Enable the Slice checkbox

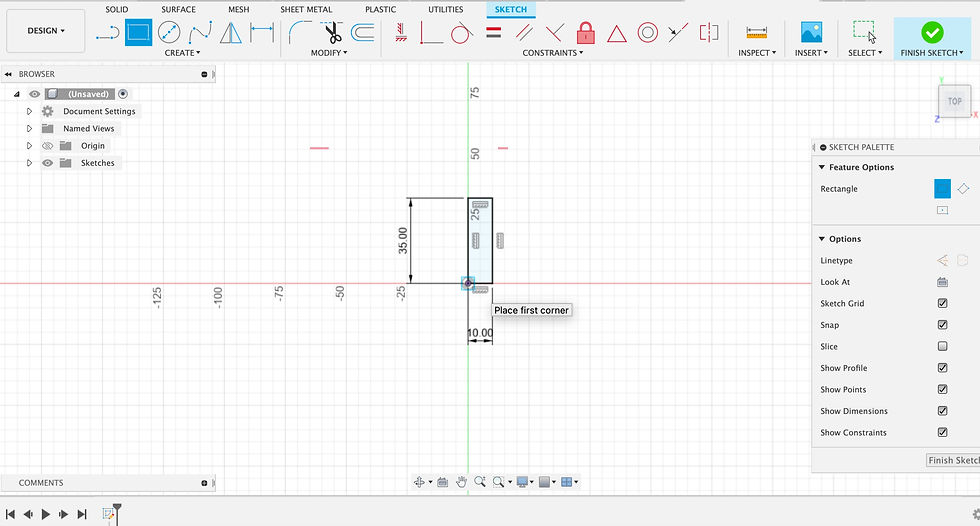point(942,346)
